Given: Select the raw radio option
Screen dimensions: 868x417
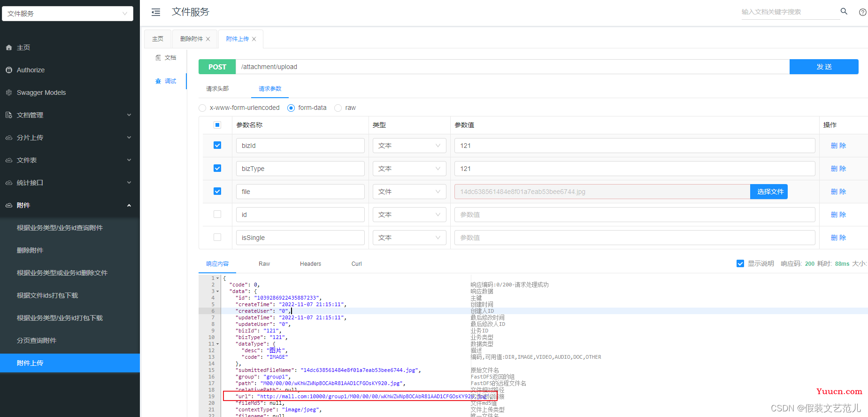Looking at the screenshot, I should point(338,108).
